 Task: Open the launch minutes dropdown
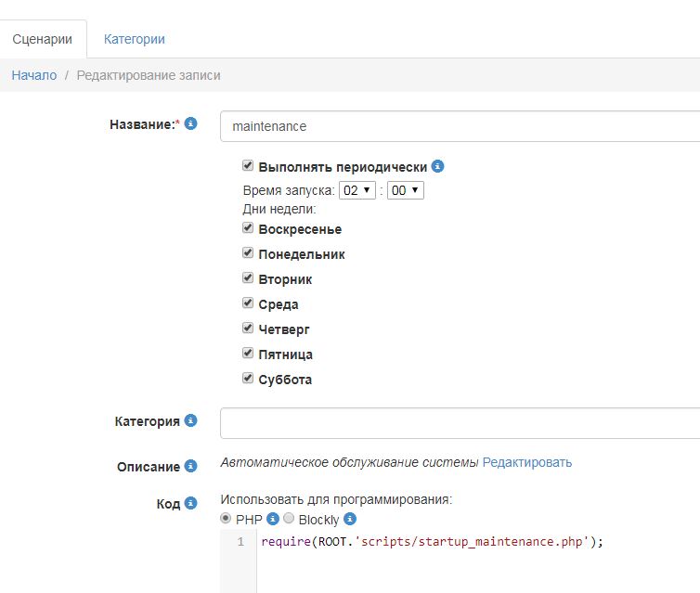click(x=406, y=190)
